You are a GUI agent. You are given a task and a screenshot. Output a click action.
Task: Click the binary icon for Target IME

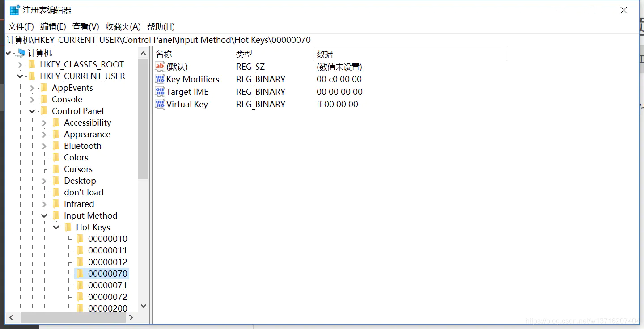coord(160,91)
